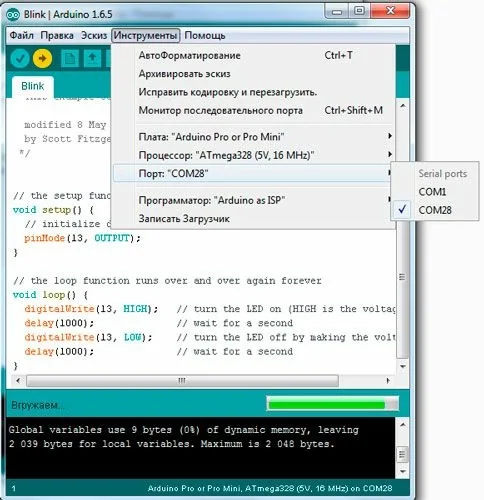Minimize the Arduino window
Viewport: 484px width, 500px height.
click(x=337, y=12)
